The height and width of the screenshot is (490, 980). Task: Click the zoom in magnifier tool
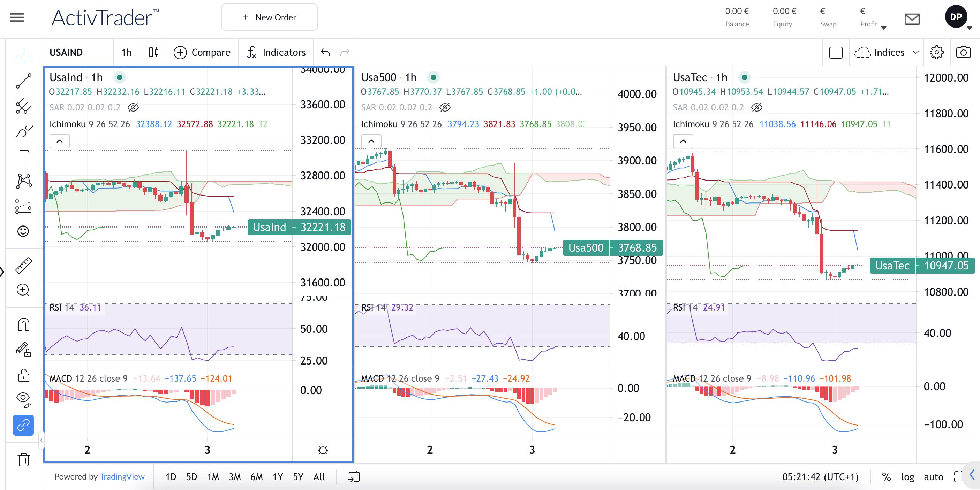pos(24,290)
